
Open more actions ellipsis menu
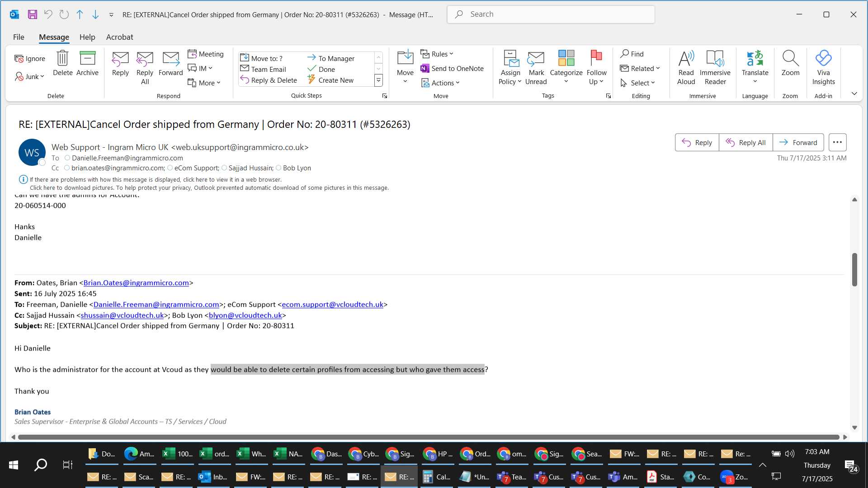click(x=837, y=142)
